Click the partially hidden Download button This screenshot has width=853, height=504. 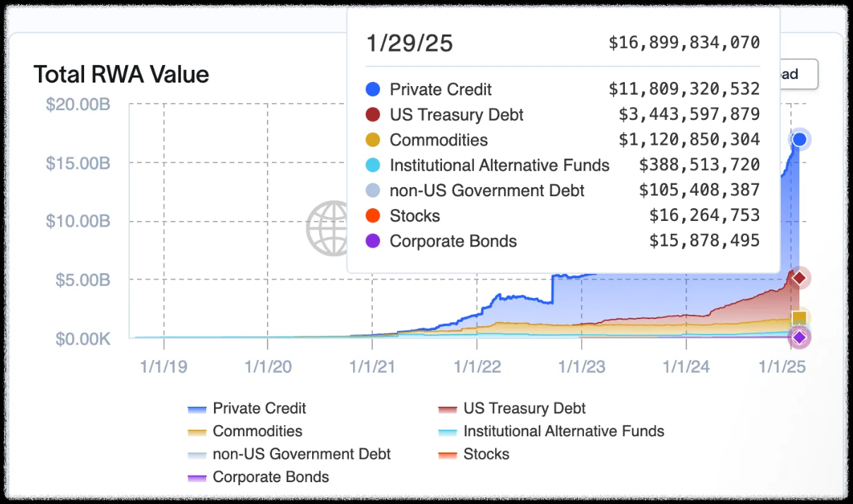tap(798, 74)
